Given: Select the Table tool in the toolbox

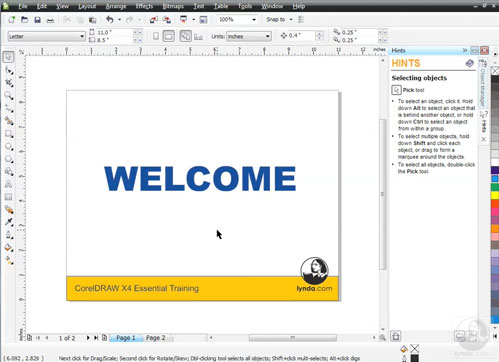Looking at the screenshot, I should pyautogui.click(x=9, y=197).
